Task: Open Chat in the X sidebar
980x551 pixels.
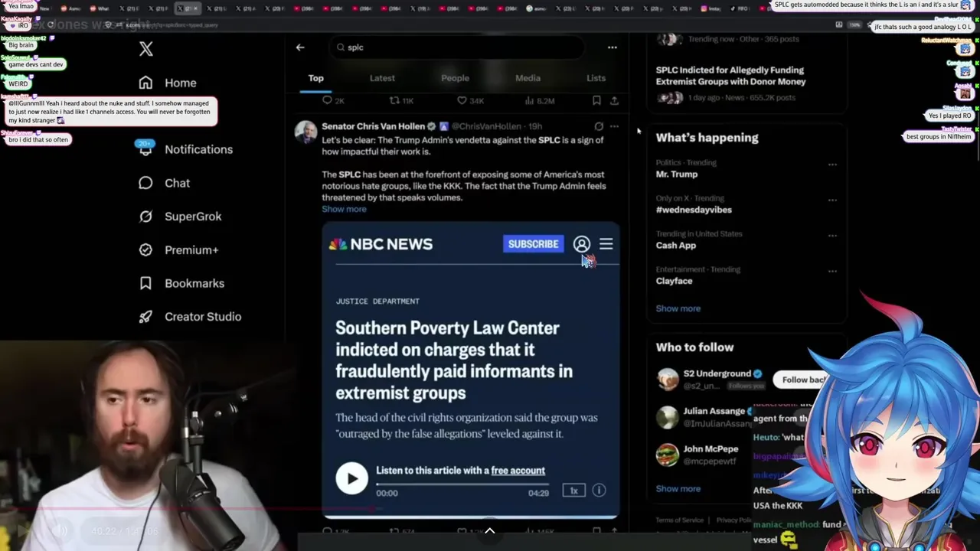Action: pyautogui.click(x=164, y=183)
